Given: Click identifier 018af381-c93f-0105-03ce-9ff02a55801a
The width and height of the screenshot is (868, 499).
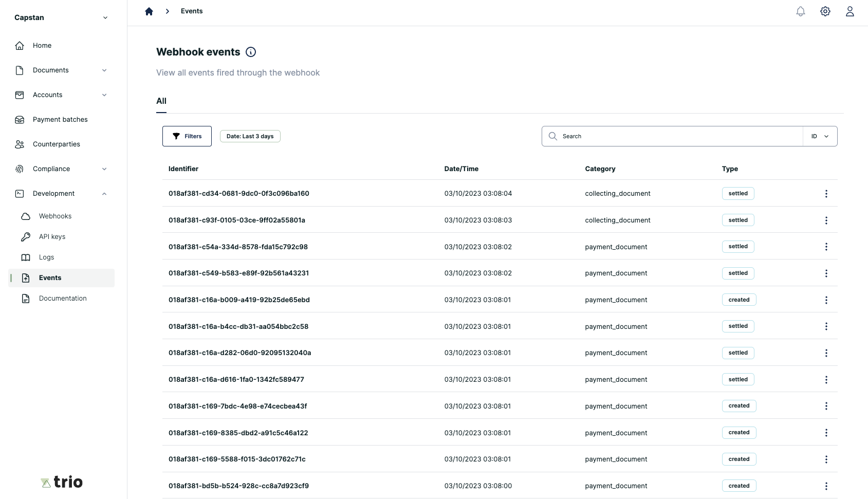Looking at the screenshot, I should coord(237,220).
